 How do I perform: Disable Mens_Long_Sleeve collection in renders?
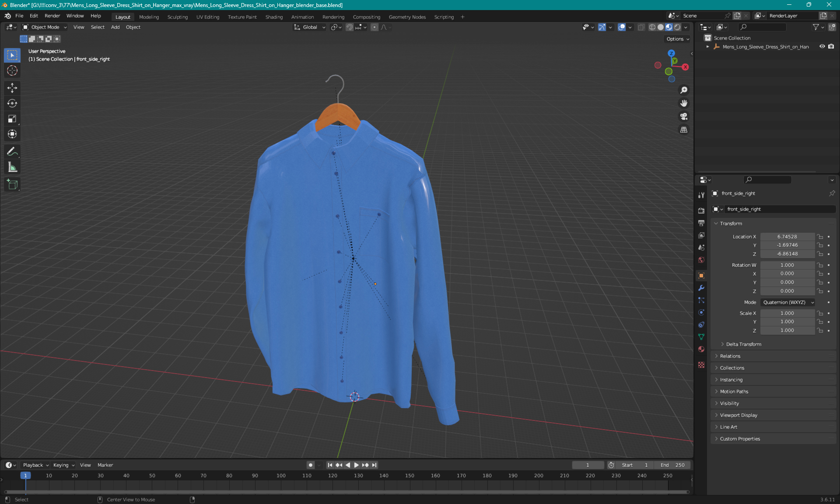click(x=831, y=46)
